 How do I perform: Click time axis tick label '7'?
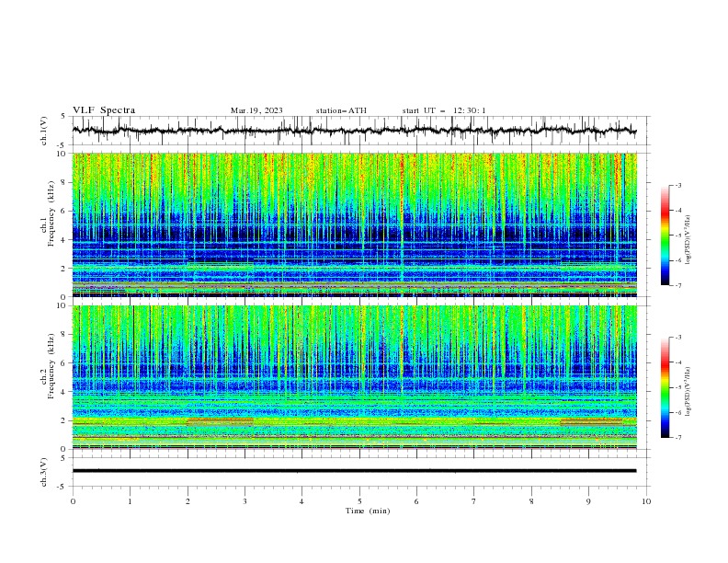click(474, 501)
